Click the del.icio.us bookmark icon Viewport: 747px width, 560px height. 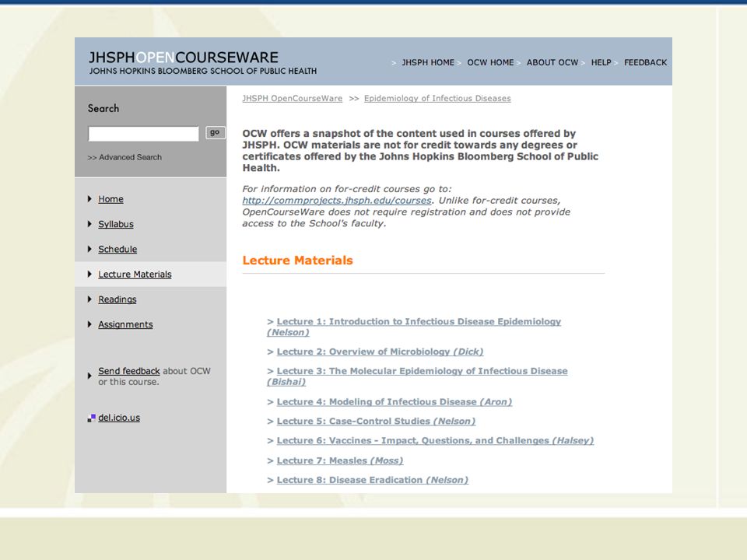click(92, 418)
